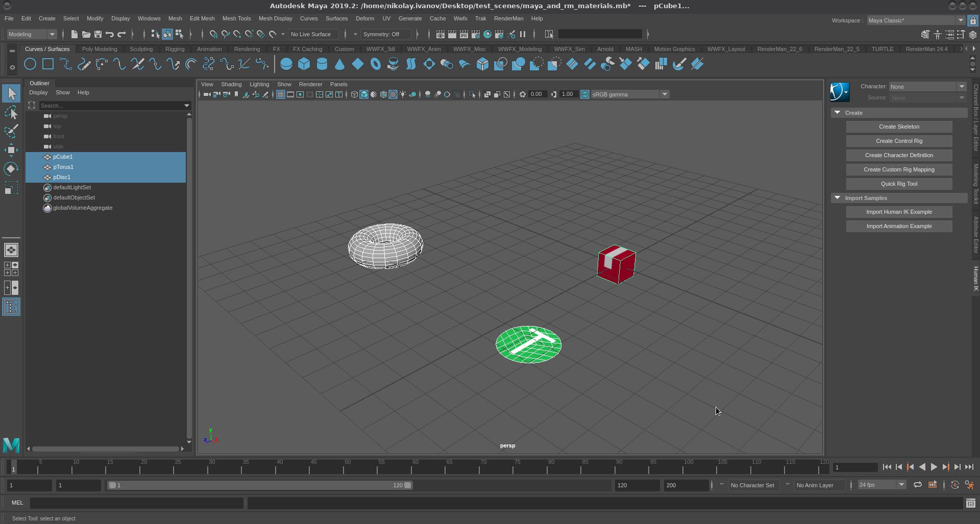Switch to the Arnold shelf tab
This screenshot has height=524, width=980.
tap(605, 49)
